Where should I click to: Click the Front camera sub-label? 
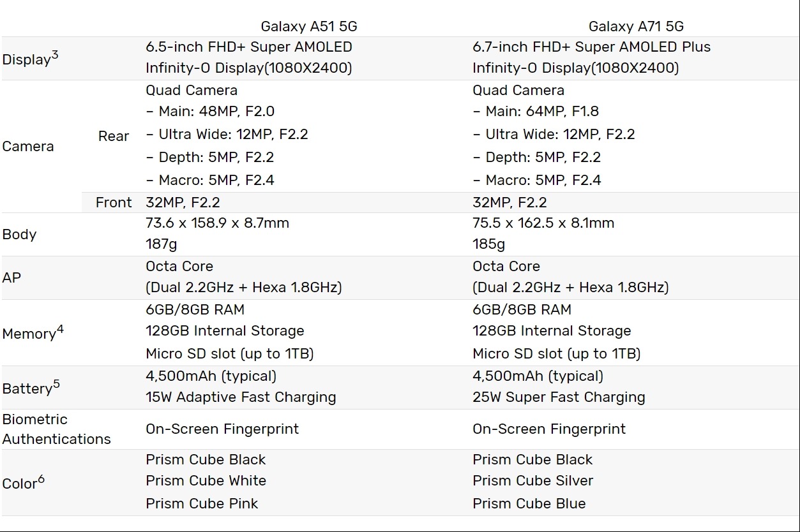click(x=114, y=202)
